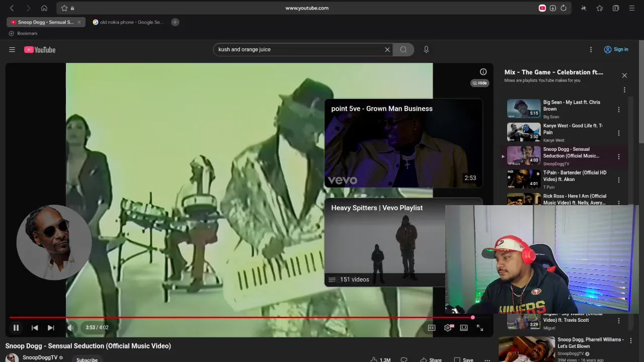Screen dimensions: 644x362
Task: Switch to Snoop Dogg - Sensual S... tab
Action: tap(46, 22)
